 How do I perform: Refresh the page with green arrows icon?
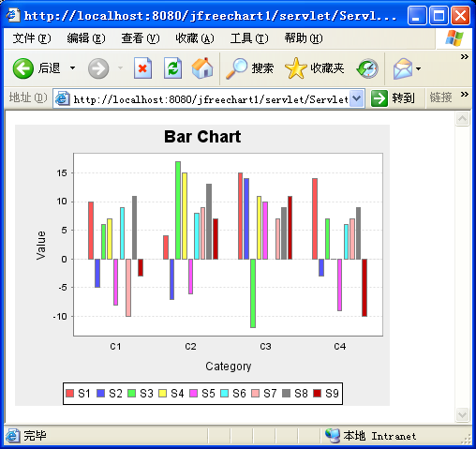coord(172,68)
